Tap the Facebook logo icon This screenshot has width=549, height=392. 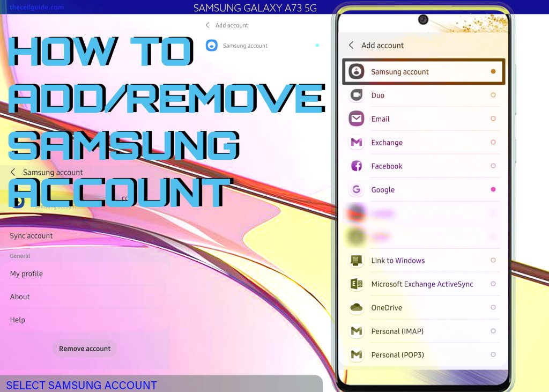[357, 166]
